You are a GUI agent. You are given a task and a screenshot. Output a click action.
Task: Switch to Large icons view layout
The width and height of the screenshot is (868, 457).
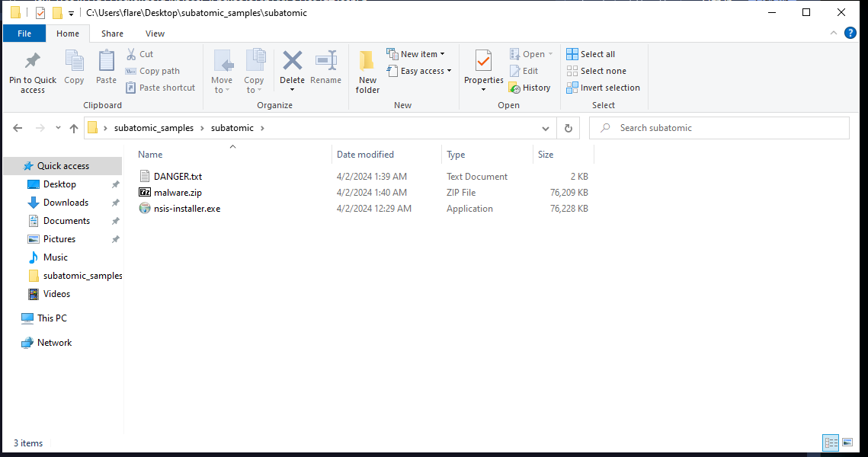click(847, 443)
